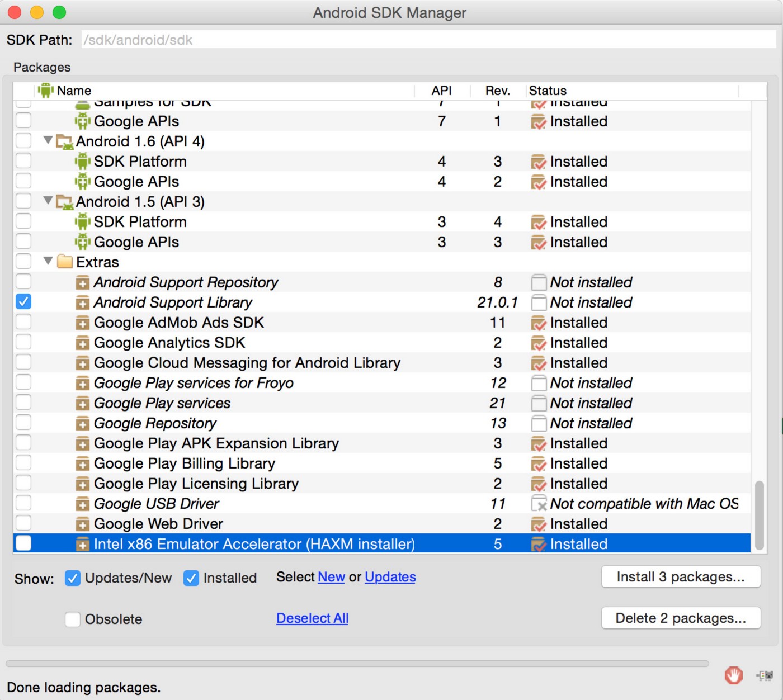
Task: Collapse the Android 1.5 (API 3) group
Action: [x=48, y=201]
